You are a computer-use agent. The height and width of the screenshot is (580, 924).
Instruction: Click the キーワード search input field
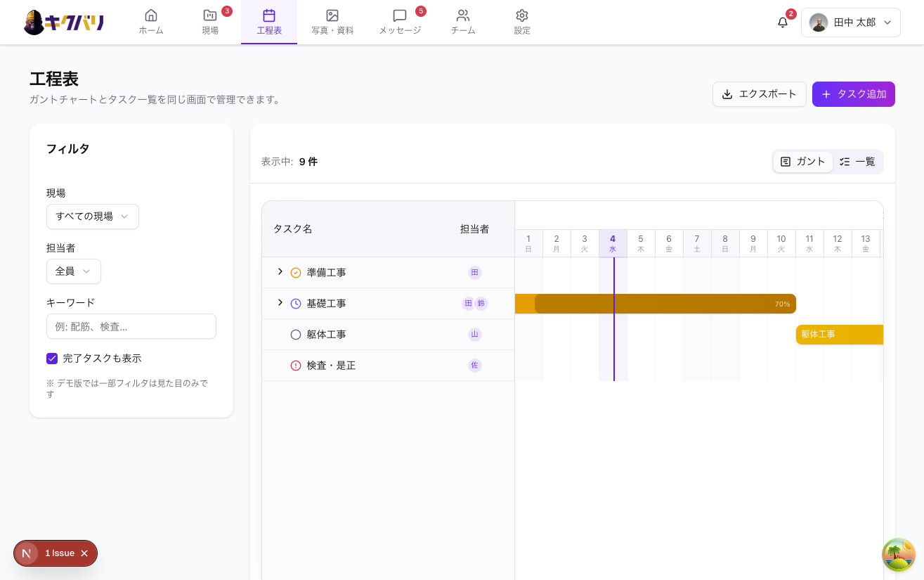coord(131,326)
